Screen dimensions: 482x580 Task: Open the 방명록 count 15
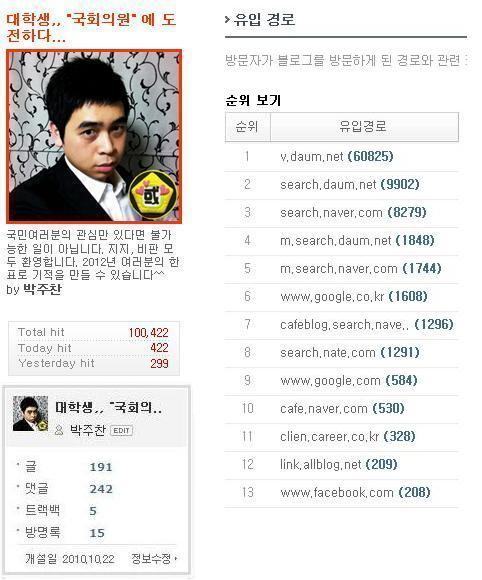tap(97, 533)
